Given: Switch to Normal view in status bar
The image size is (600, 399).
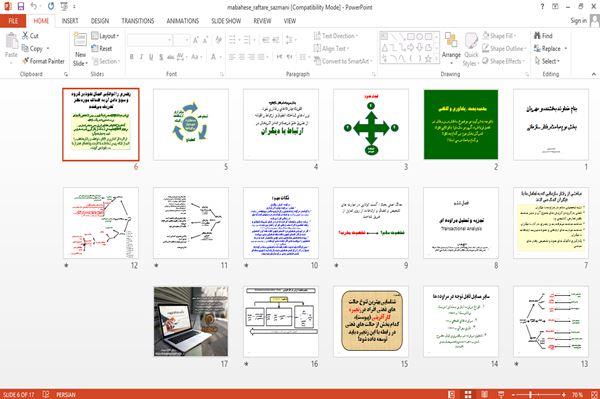Looking at the screenshot, I should 452,394.
